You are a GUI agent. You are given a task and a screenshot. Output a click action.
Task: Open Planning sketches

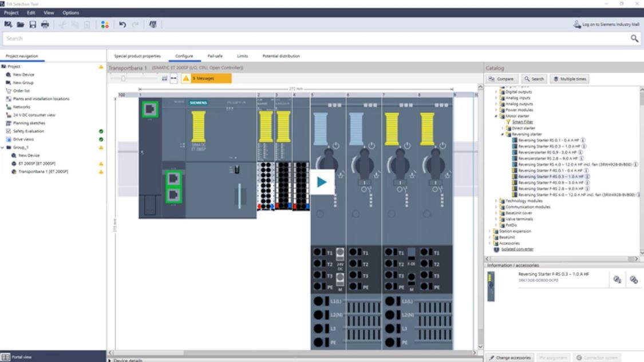point(29,123)
